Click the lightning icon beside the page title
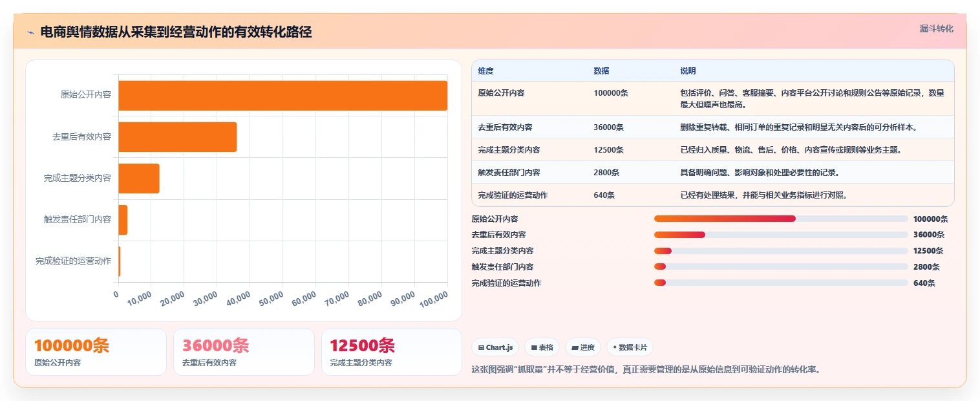 pyautogui.click(x=30, y=32)
